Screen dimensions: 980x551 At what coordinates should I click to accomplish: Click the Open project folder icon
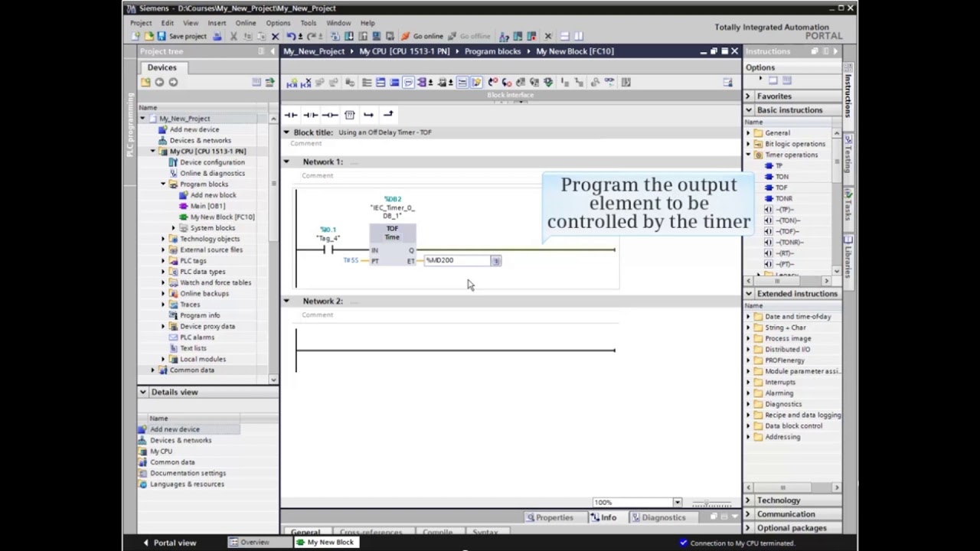149,36
